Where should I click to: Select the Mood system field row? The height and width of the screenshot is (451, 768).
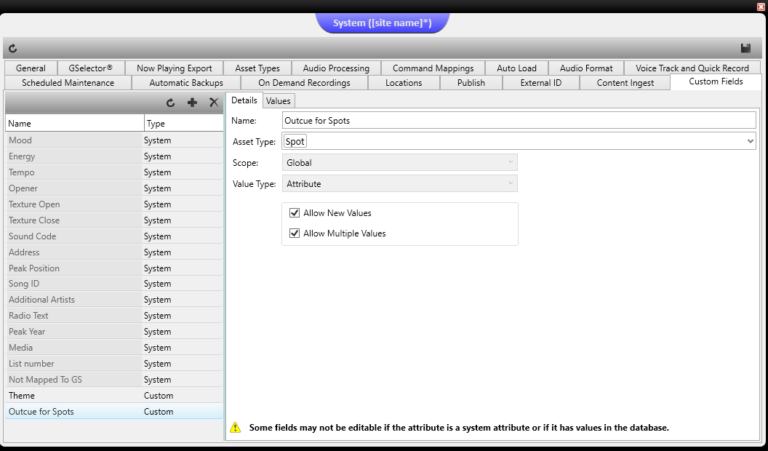pos(72,141)
